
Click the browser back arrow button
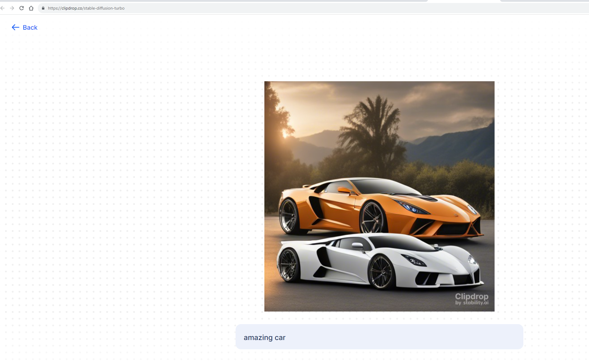tap(3, 8)
